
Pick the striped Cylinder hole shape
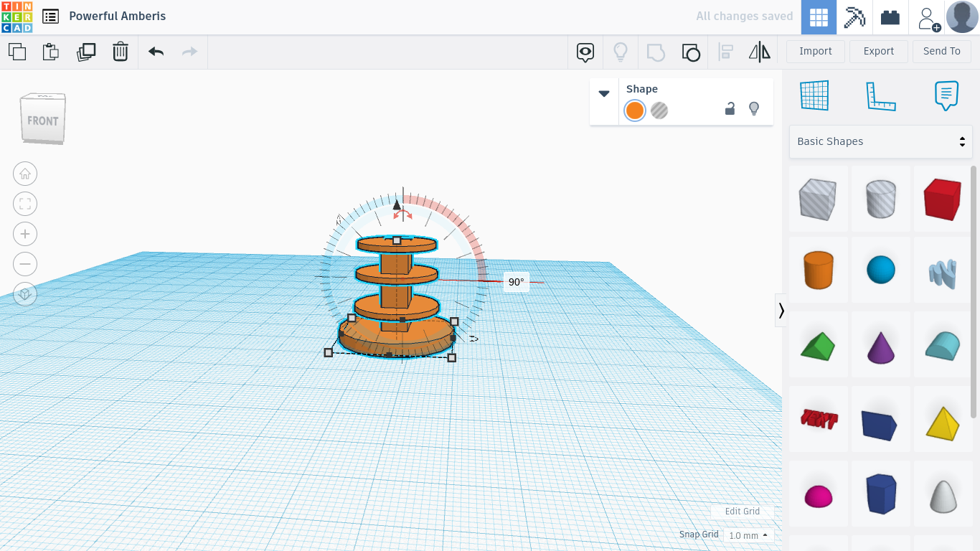(881, 199)
